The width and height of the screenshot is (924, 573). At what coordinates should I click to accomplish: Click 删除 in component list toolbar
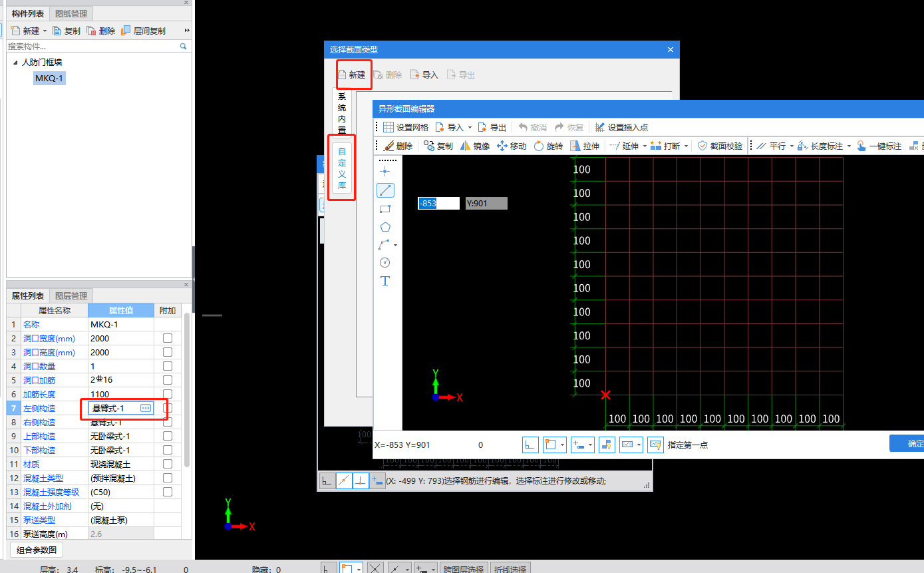click(101, 31)
